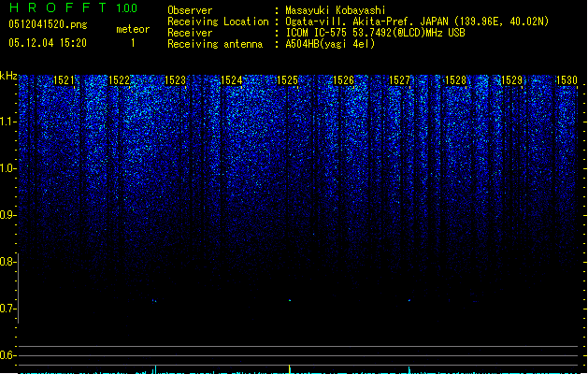
Task: Click the 1524 time marker
Action: coord(232,80)
